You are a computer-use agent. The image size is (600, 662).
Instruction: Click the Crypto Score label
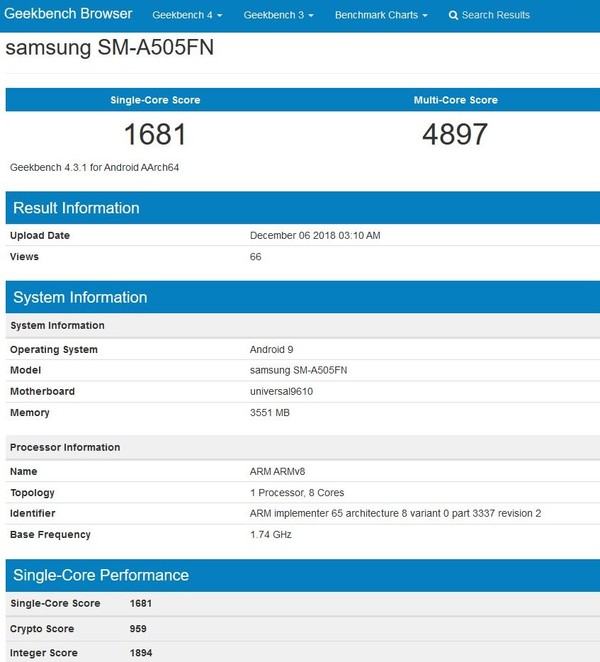pos(42,629)
